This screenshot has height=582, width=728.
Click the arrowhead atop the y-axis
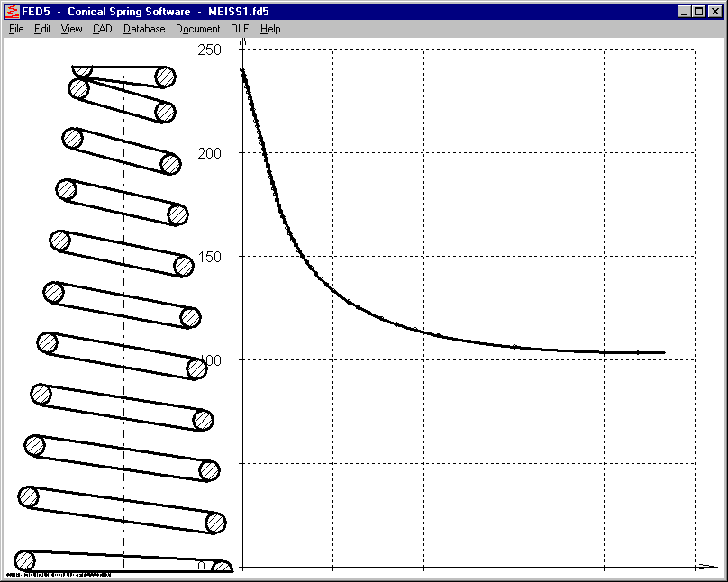(243, 62)
